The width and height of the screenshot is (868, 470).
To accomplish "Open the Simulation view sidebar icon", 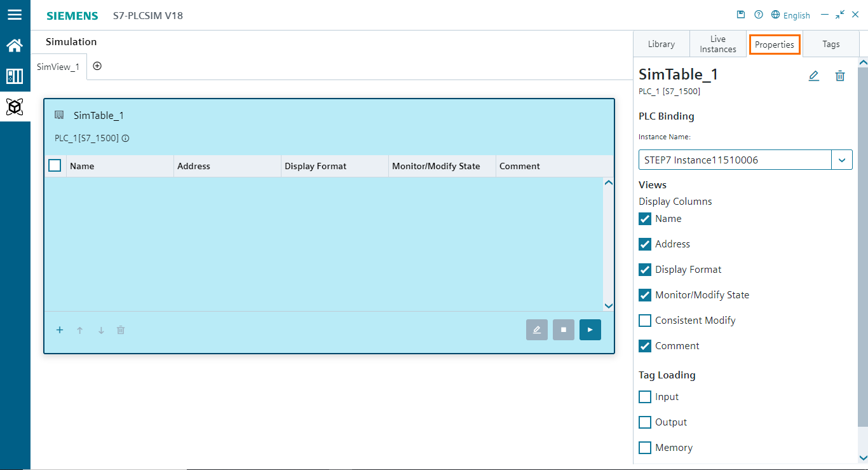I will pyautogui.click(x=15, y=107).
